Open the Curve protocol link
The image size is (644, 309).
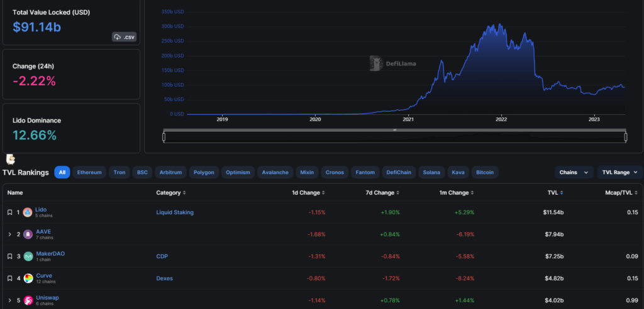pos(44,276)
